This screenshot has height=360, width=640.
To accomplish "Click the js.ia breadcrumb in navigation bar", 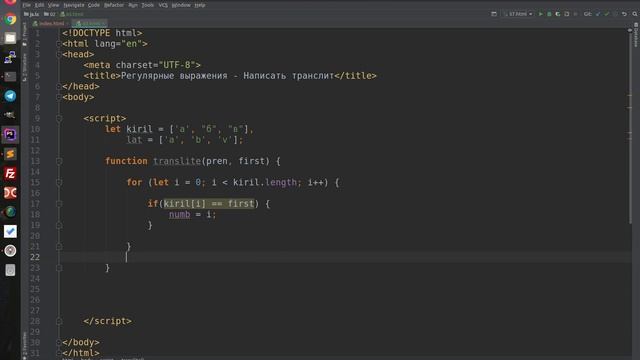I will point(31,14).
